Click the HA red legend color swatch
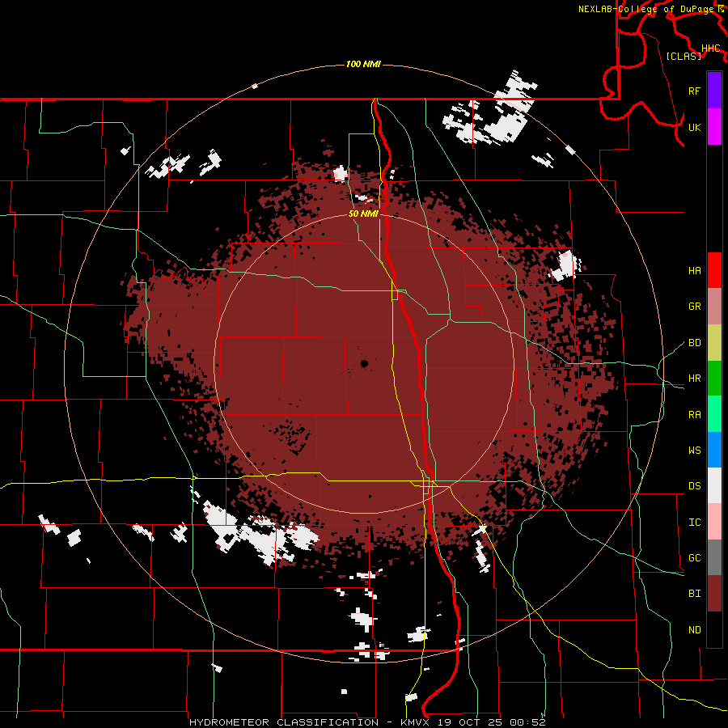728x728 pixels. point(714,270)
